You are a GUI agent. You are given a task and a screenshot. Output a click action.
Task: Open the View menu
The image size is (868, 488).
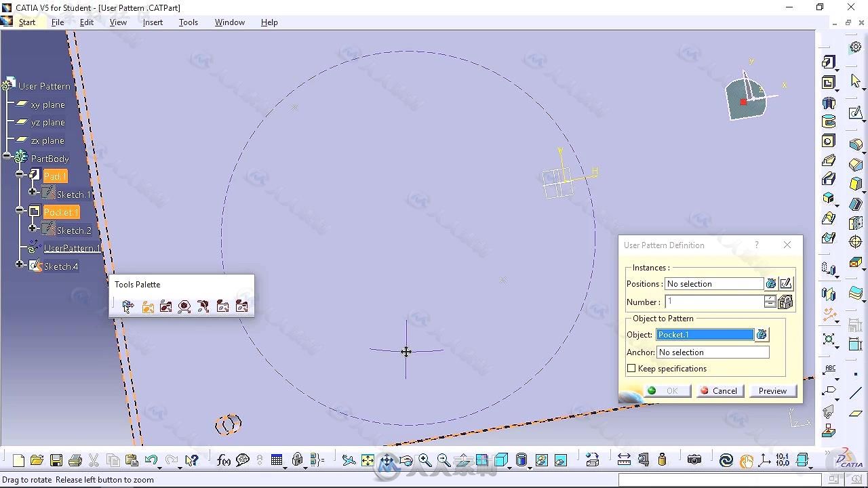[118, 22]
